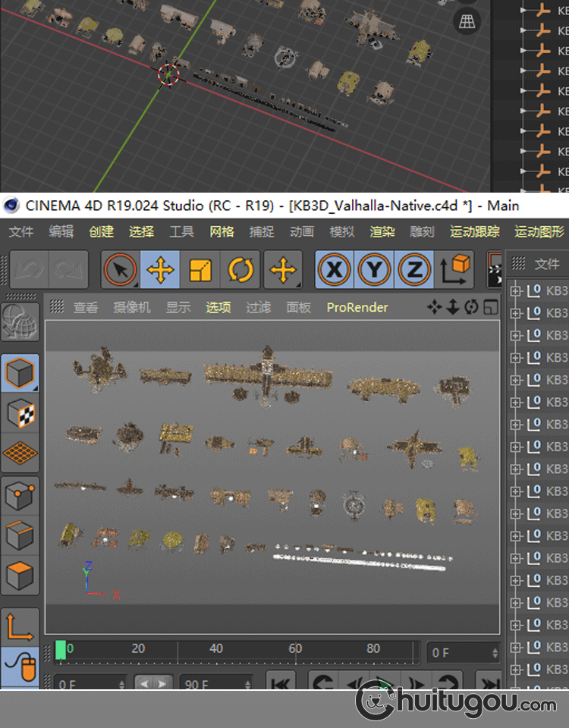Screen dimensions: 569x728
Task: Open the 渲染 menu
Action: point(382,231)
